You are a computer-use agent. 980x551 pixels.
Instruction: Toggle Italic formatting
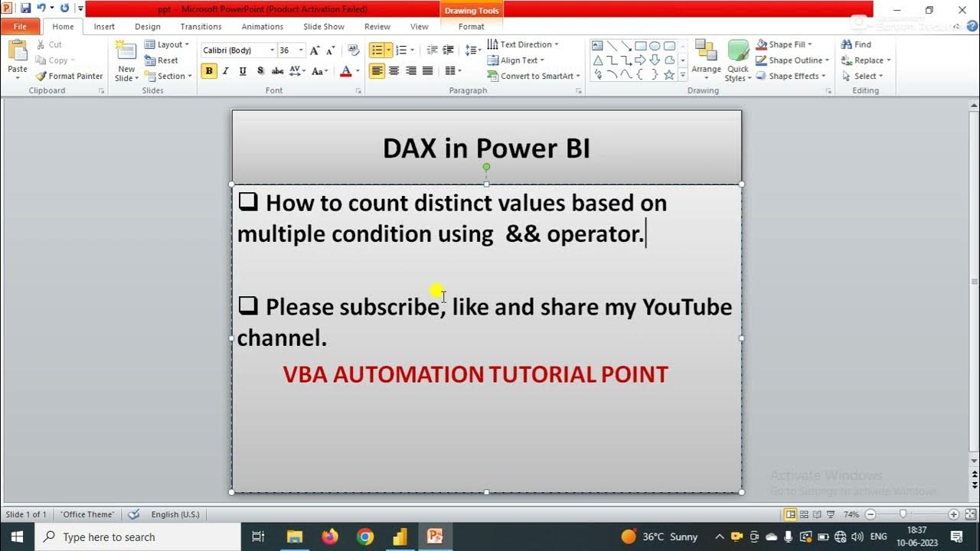pos(226,71)
